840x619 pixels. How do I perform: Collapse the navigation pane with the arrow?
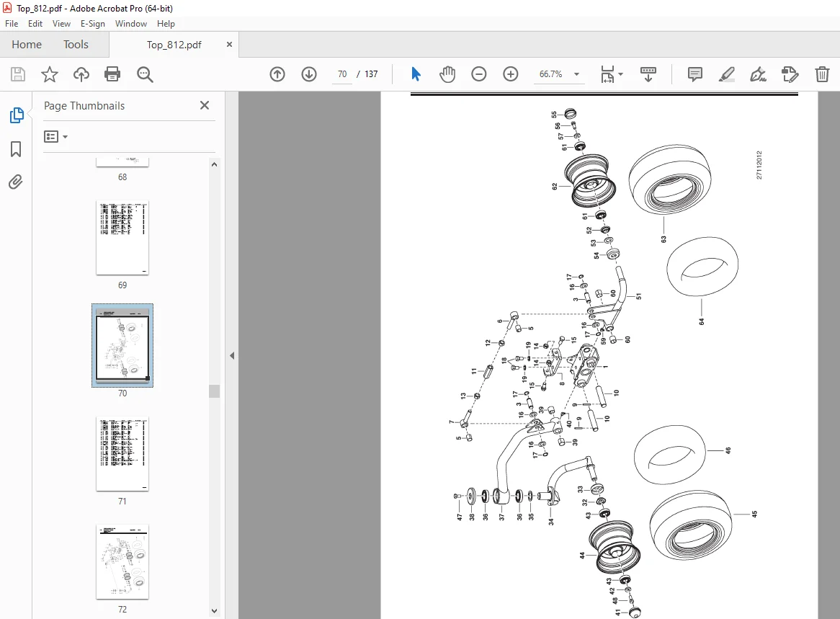click(x=231, y=355)
